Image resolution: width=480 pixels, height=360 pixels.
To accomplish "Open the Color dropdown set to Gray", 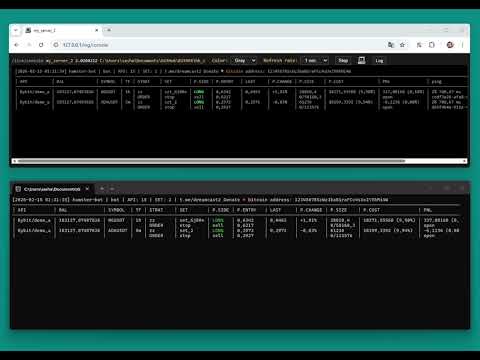I will click(244, 60).
